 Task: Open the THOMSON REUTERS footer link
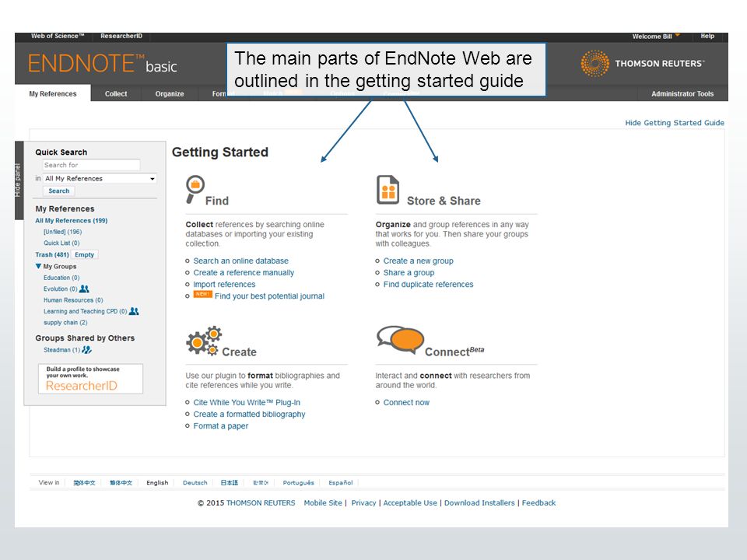261,503
